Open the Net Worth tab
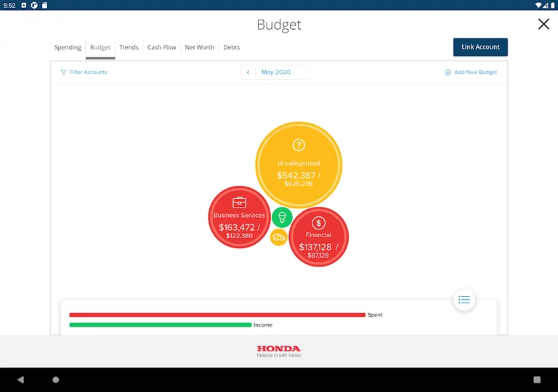This screenshot has width=558, height=392. pos(199,48)
